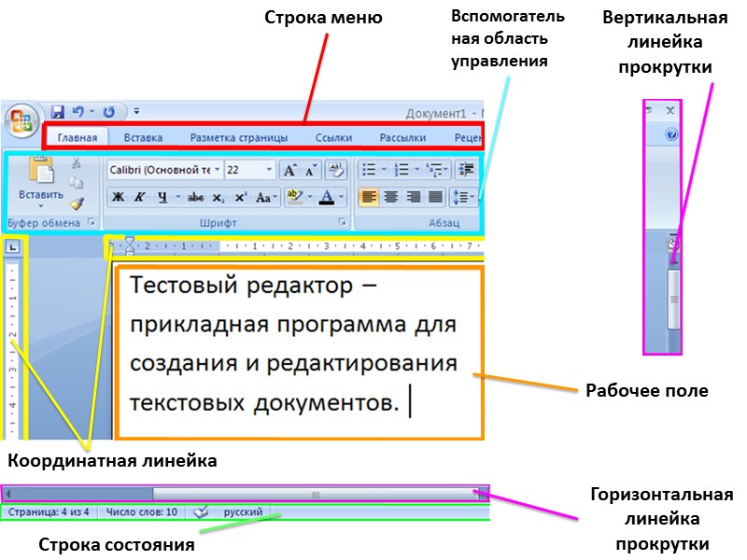Copy selection with the copy icon
The width and height of the screenshot is (747, 560).
(x=76, y=183)
